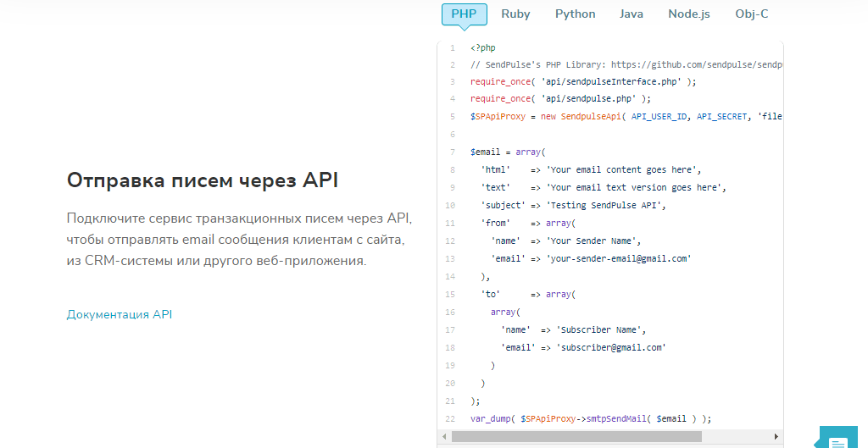The height and width of the screenshot is (448, 868).
Task: Switch to the Node.js tab
Action: click(x=688, y=14)
